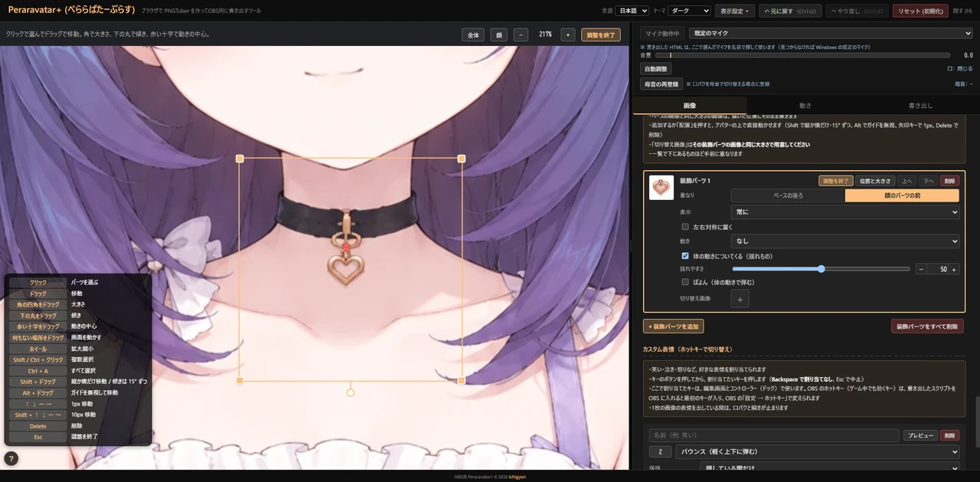The width and height of the screenshot is (980, 482).
Task: Undo with the 元に戻す button
Action: [790, 11]
